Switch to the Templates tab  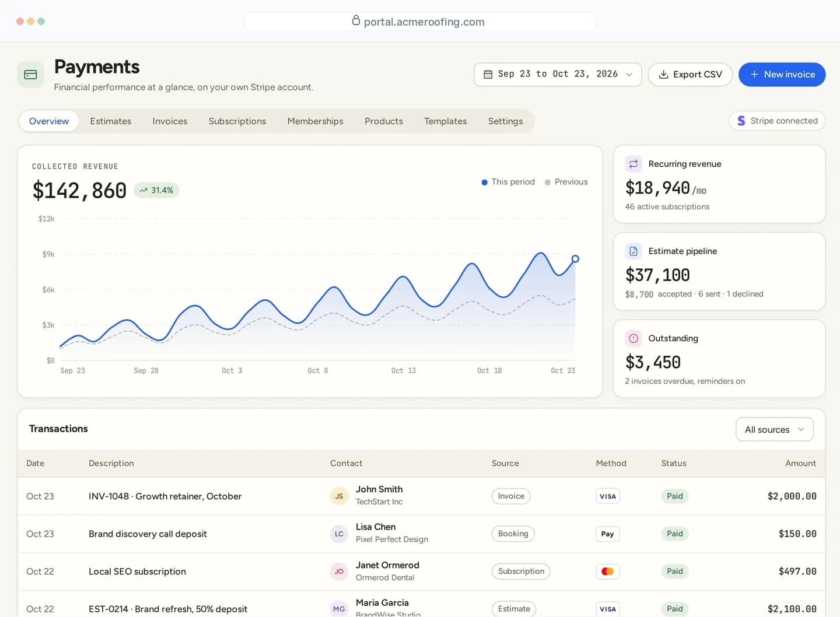pos(446,121)
